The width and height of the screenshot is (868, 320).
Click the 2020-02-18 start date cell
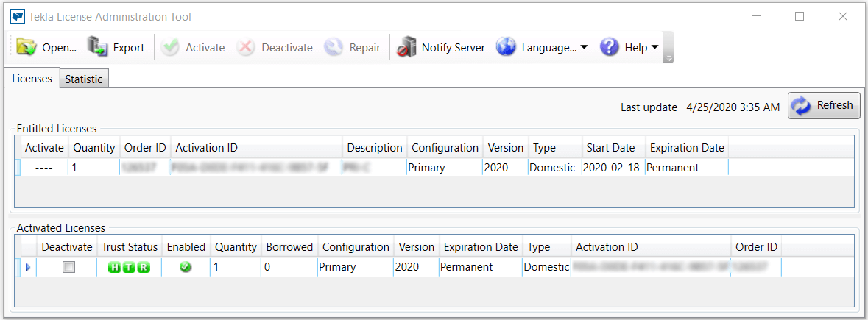tap(613, 168)
